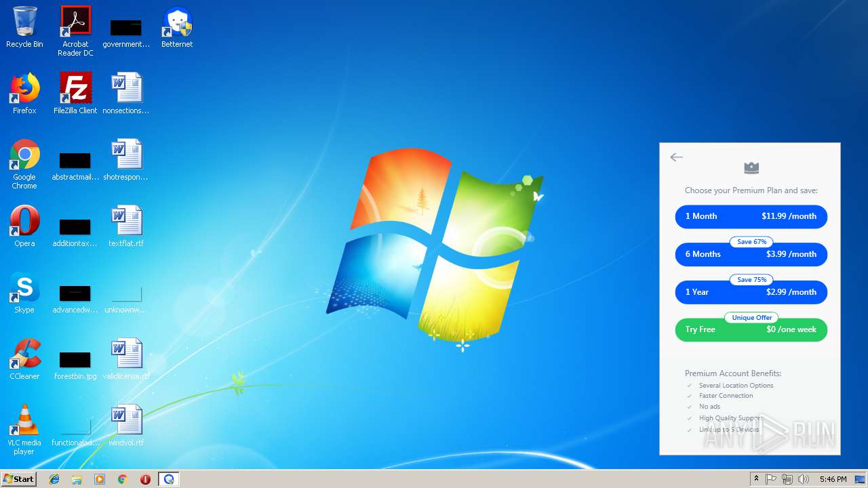Select the government file on the desktop
868x488 pixels.
[126, 32]
